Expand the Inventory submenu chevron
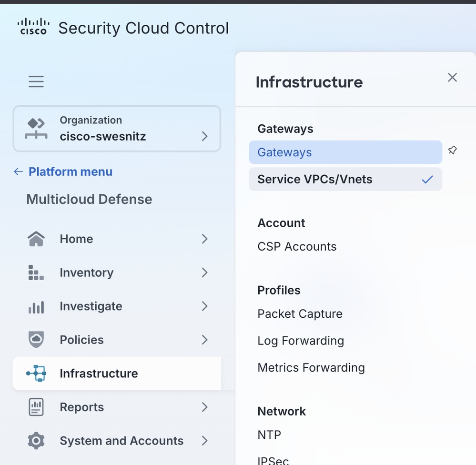Screen dimensions: 476x465 coord(204,273)
